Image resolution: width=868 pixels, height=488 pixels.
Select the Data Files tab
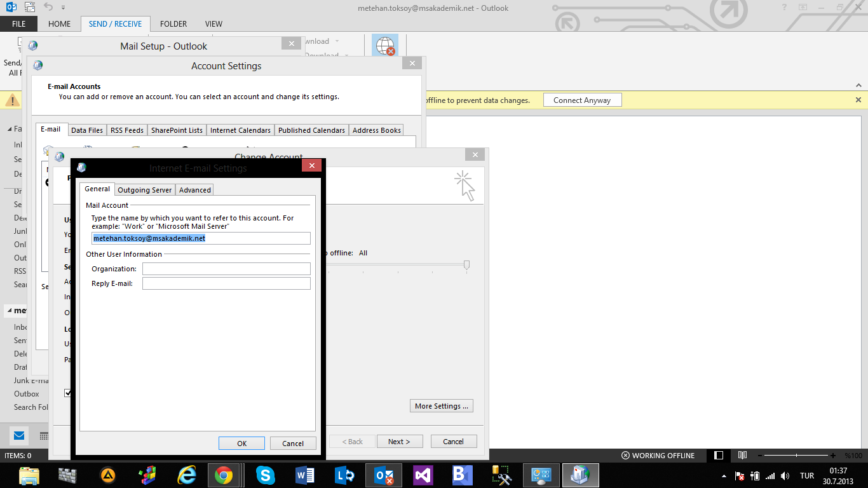click(87, 130)
